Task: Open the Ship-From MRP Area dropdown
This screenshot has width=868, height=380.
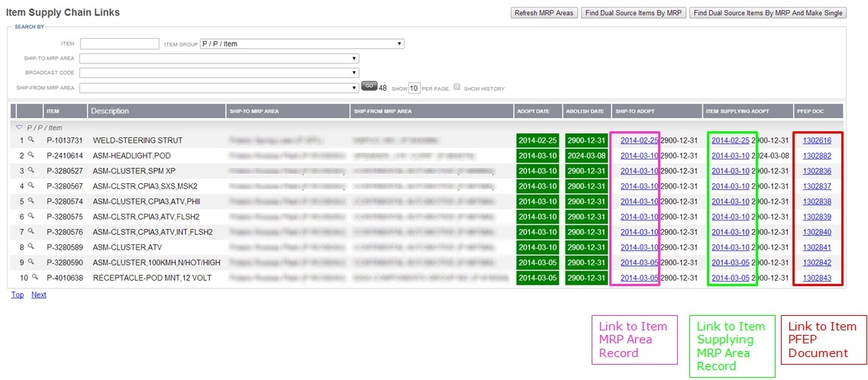Action: click(x=219, y=88)
